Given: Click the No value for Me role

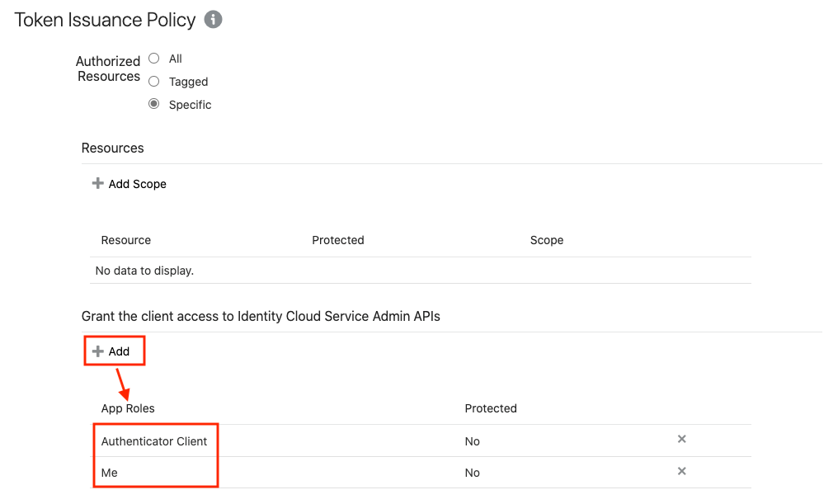Looking at the screenshot, I should [472, 473].
